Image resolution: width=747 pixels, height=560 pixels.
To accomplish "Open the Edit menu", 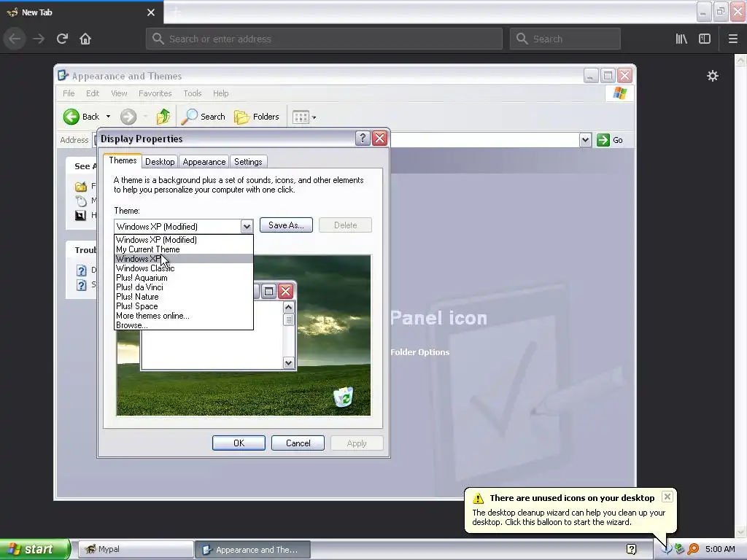I will [93, 93].
